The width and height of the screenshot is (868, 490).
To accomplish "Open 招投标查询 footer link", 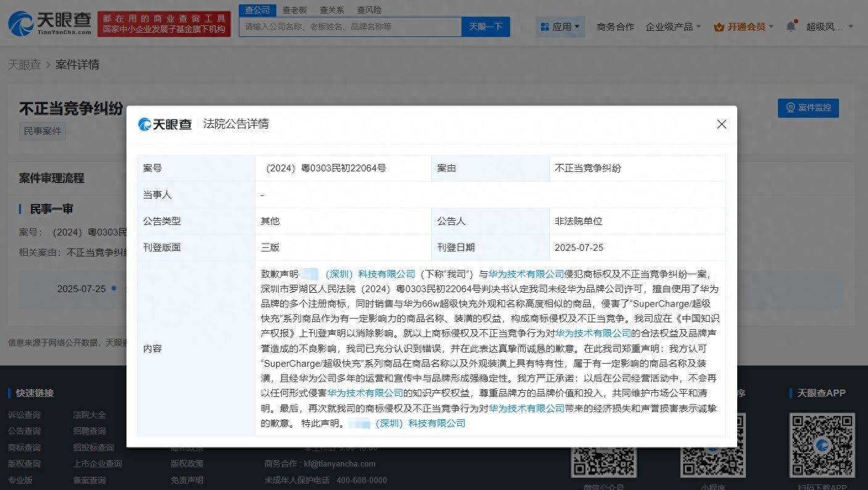I will [x=93, y=447].
